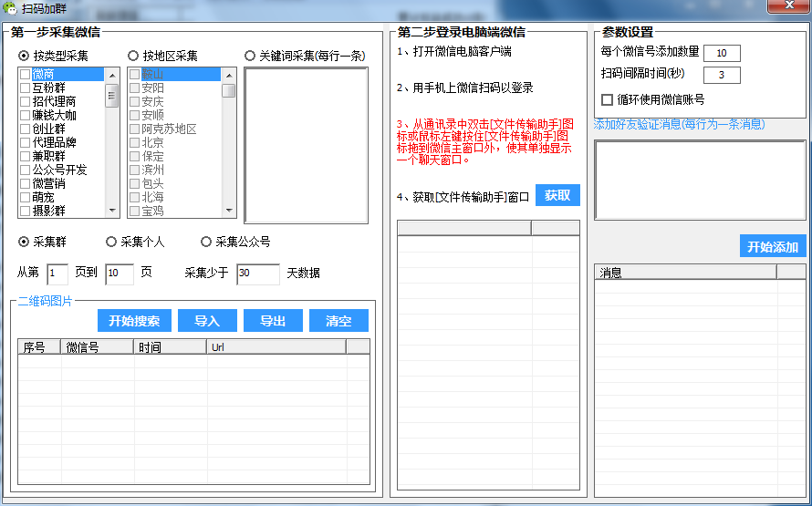The height and width of the screenshot is (506, 812).
Task: Click the 开始搜索 button
Action: [134, 321]
